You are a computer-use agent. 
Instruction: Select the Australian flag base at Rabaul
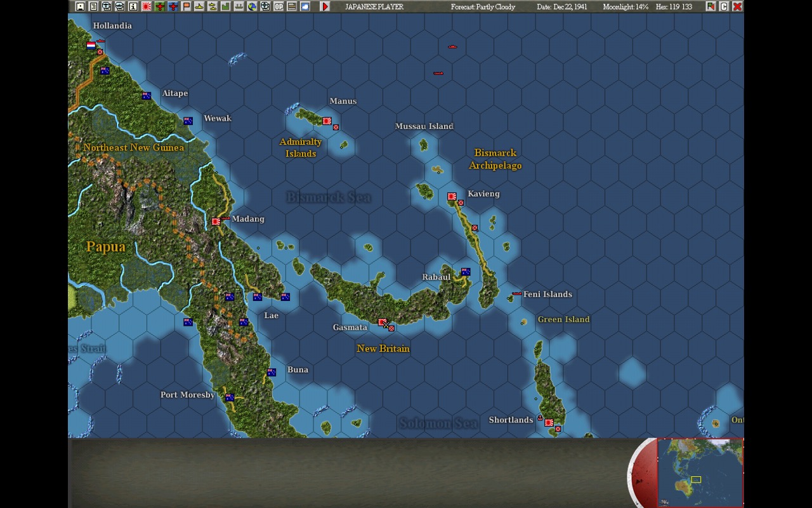(466, 272)
